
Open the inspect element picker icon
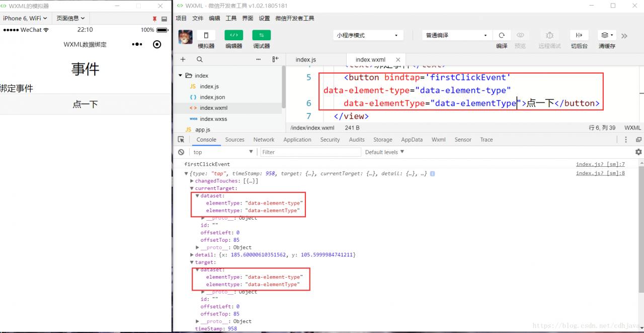pos(181,139)
